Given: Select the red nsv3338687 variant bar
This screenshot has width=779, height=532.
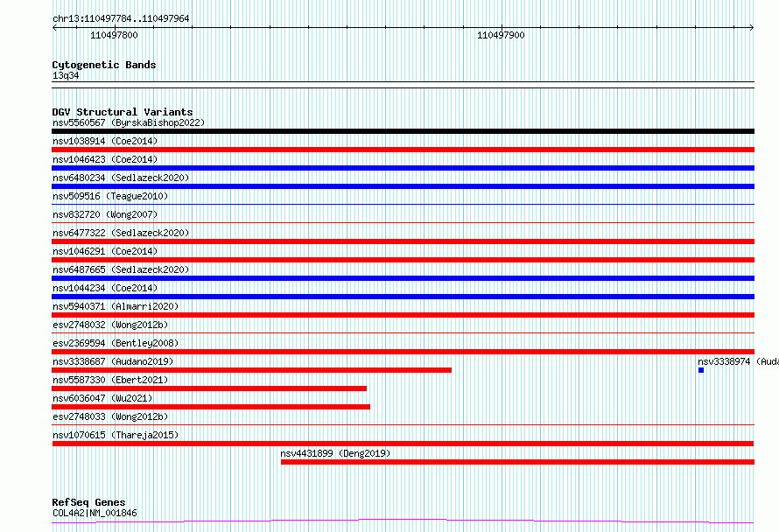Looking at the screenshot, I should click(251, 370).
